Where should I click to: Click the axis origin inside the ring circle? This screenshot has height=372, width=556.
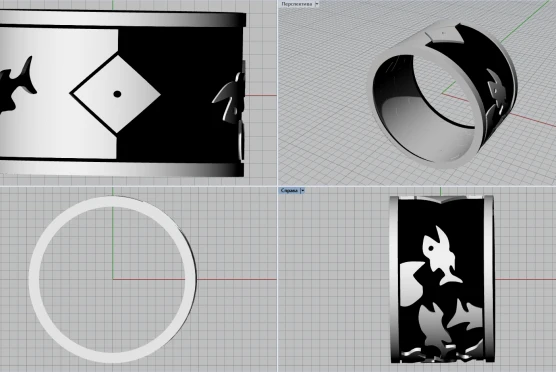click(x=113, y=279)
